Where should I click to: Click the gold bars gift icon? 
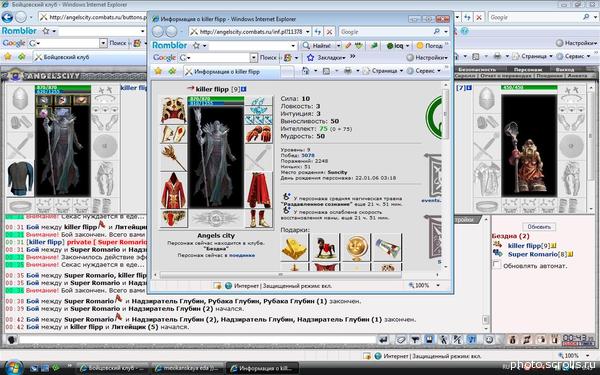[295, 247]
